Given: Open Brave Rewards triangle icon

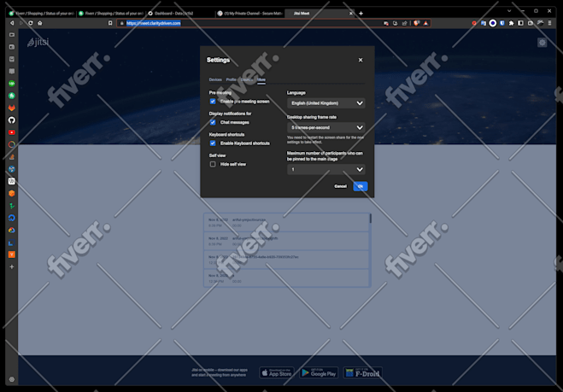Looking at the screenshot, I should point(425,23).
